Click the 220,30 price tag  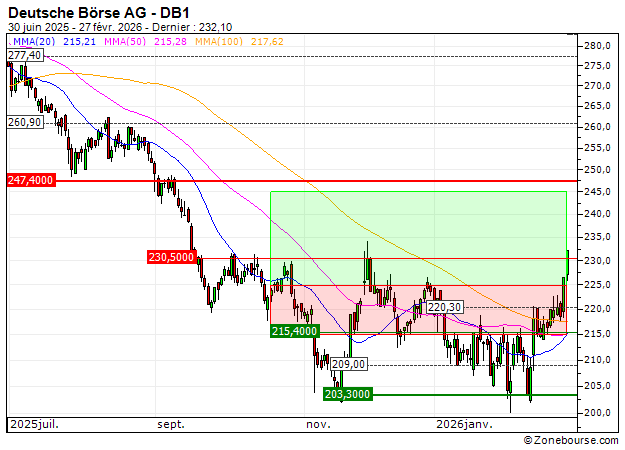(x=444, y=307)
